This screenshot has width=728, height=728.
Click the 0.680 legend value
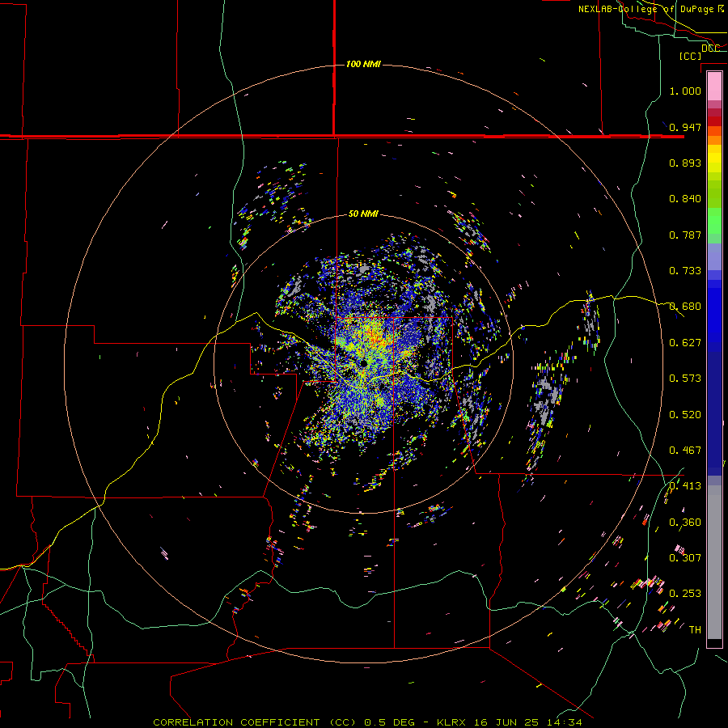(685, 307)
